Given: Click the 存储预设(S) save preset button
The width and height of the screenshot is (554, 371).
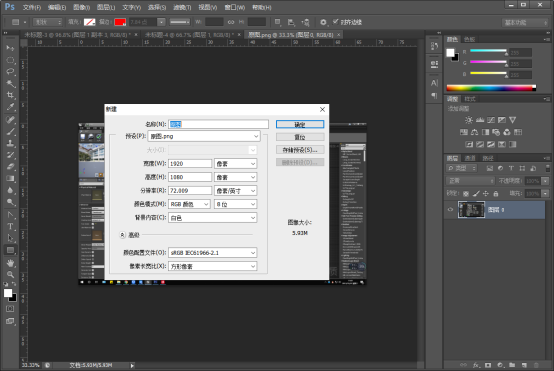Looking at the screenshot, I should (x=300, y=150).
